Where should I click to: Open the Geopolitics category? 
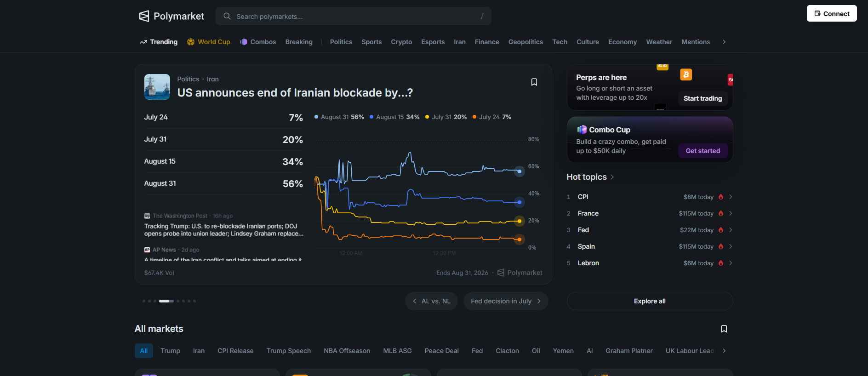(525, 42)
